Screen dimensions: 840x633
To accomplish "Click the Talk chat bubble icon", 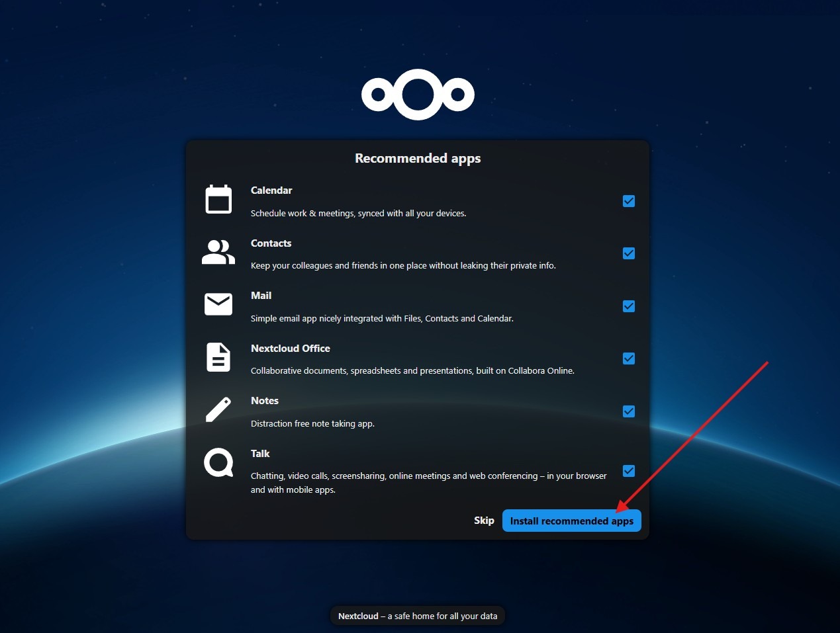I will click(x=218, y=462).
